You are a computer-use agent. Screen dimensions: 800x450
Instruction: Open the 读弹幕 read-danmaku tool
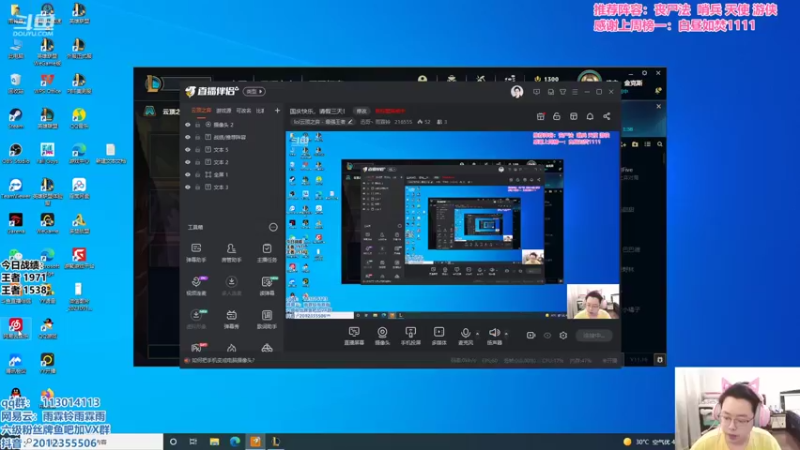[x=267, y=286]
